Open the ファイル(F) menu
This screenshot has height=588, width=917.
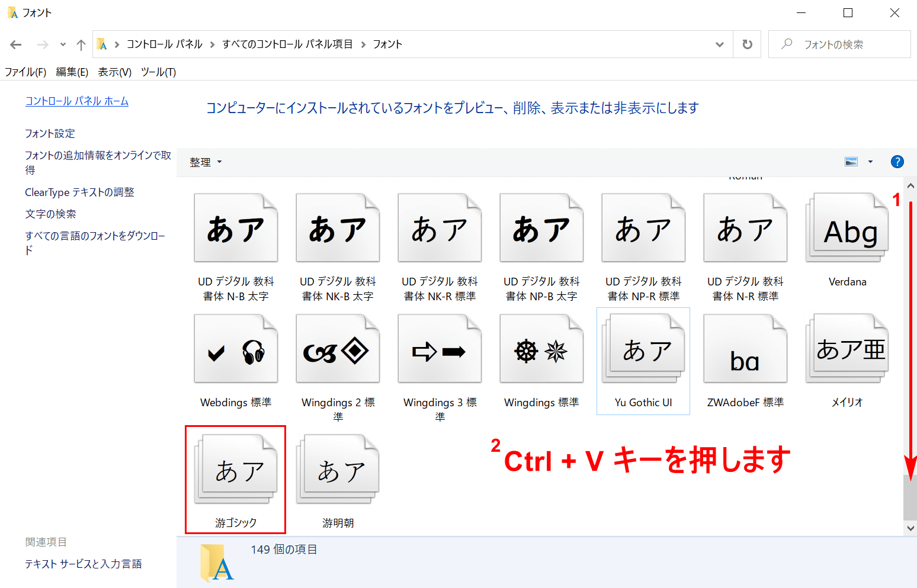25,72
